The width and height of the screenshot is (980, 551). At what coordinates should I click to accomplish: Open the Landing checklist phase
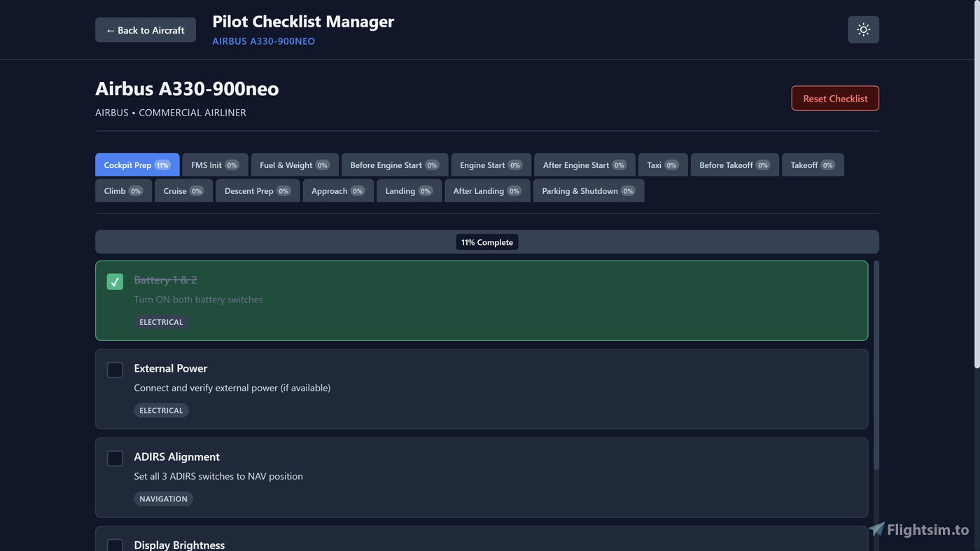click(x=409, y=190)
